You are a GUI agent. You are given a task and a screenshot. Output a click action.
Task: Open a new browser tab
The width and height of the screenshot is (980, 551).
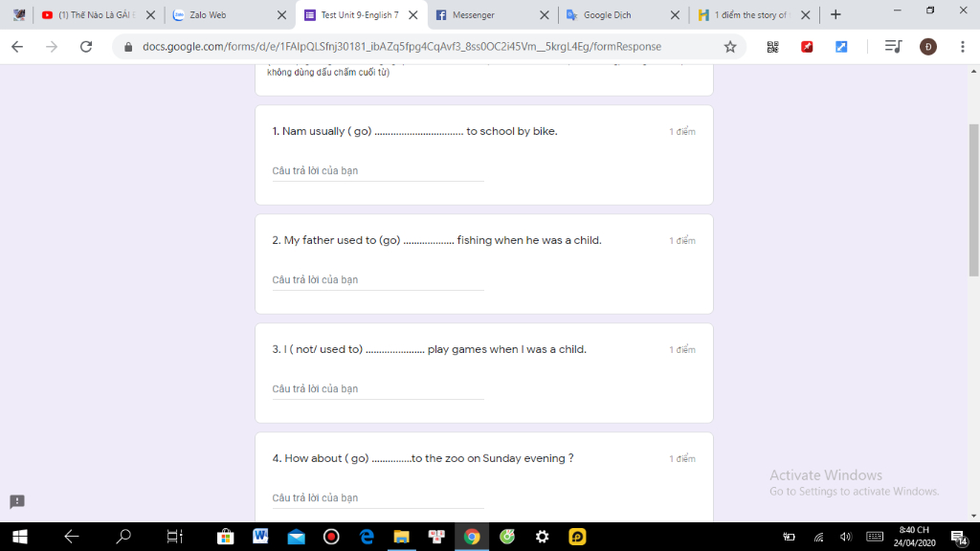tap(835, 15)
